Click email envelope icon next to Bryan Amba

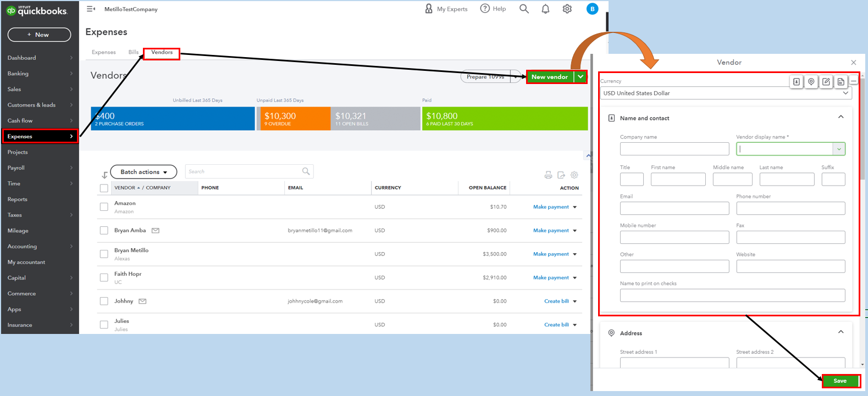click(156, 231)
